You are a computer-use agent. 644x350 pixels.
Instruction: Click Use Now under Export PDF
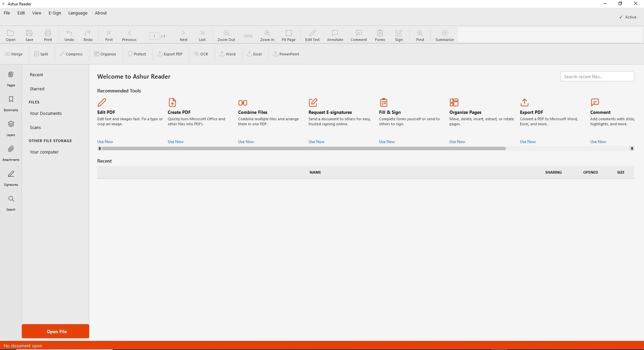tap(528, 142)
